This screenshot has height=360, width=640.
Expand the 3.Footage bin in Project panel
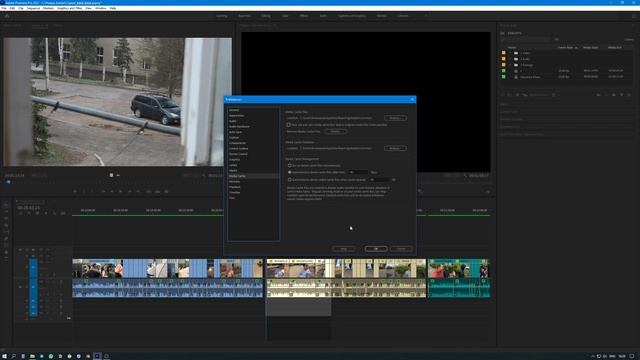(x=510, y=65)
